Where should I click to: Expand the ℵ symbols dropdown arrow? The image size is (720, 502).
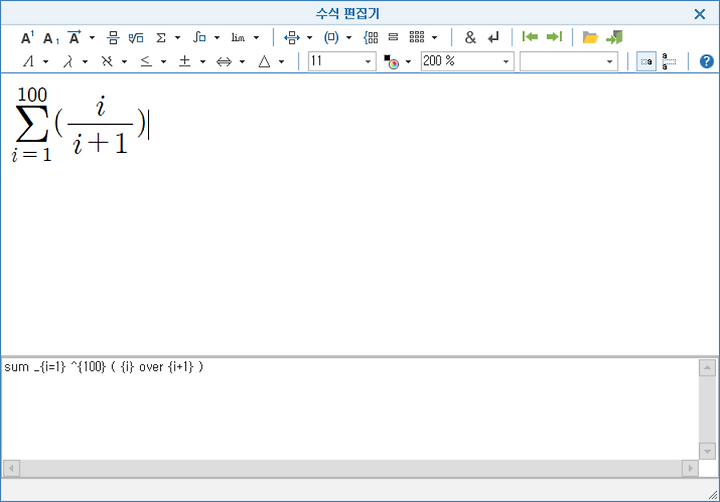tap(124, 62)
